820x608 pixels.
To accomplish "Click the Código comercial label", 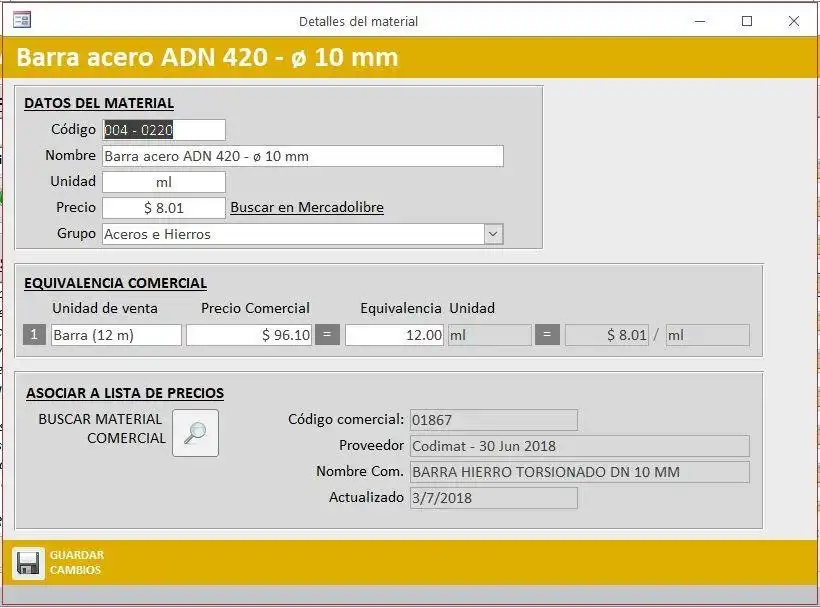I will (346, 419).
